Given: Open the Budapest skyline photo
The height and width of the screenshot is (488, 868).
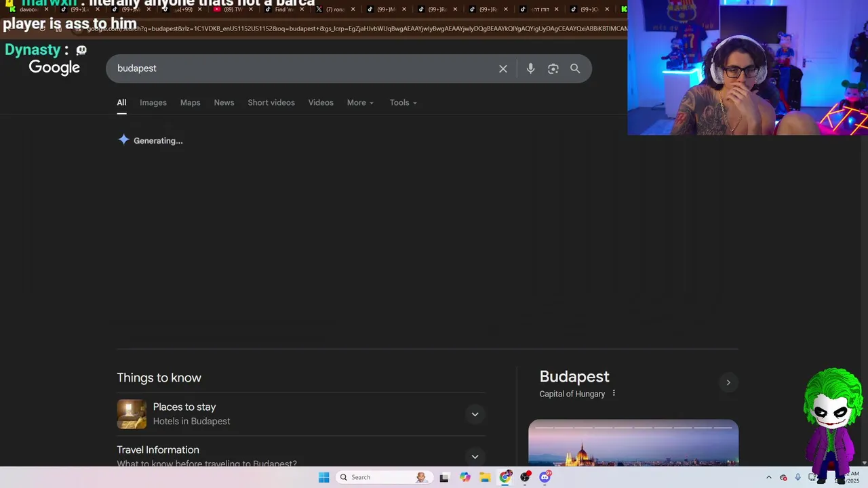Looking at the screenshot, I should point(633,443).
